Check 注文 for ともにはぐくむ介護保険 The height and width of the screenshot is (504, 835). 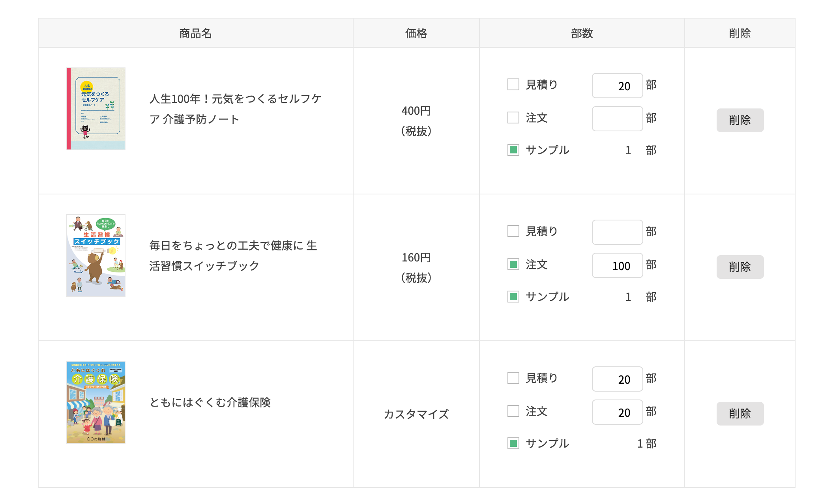pos(513,411)
